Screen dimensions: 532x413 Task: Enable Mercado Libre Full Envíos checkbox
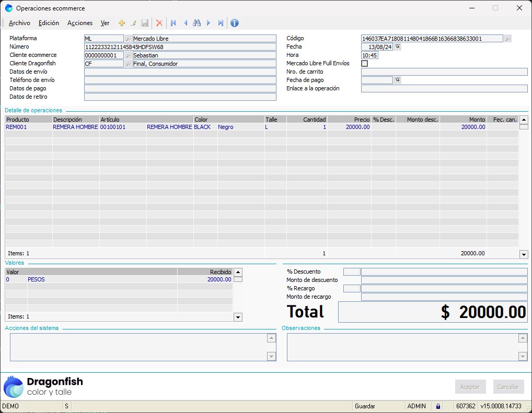[365, 64]
